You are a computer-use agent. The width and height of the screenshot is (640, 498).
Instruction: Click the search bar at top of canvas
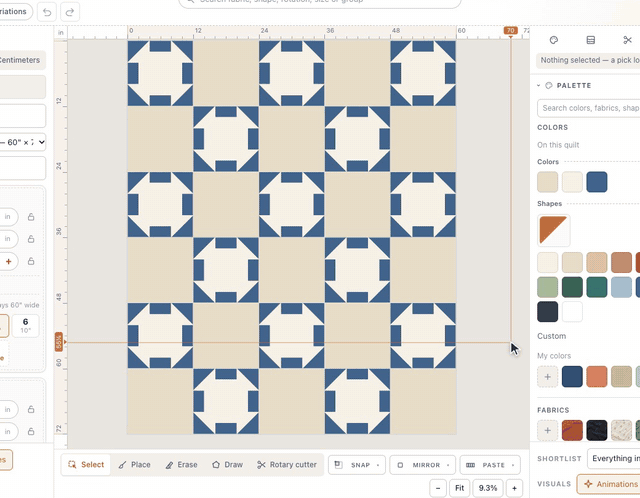[x=320, y=2]
